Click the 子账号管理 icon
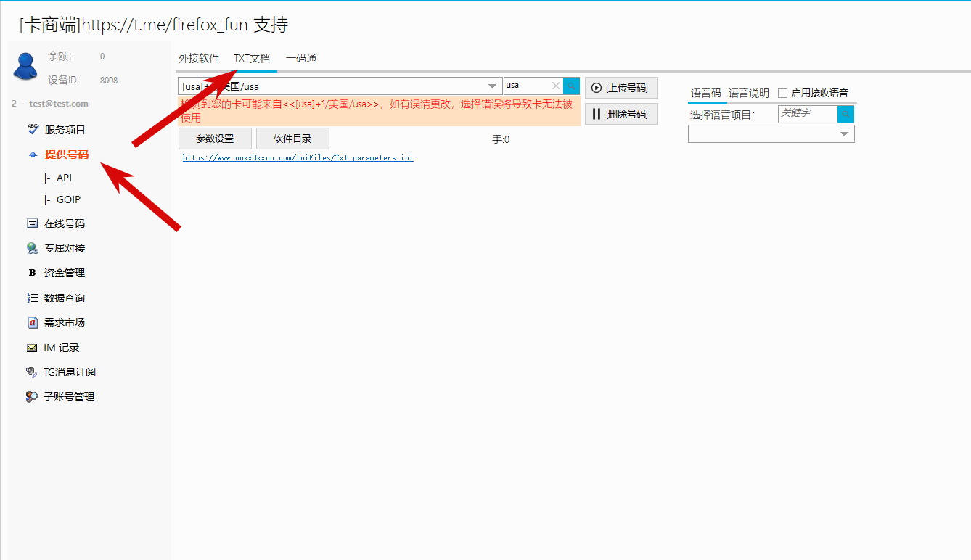971x560 pixels. (x=32, y=397)
